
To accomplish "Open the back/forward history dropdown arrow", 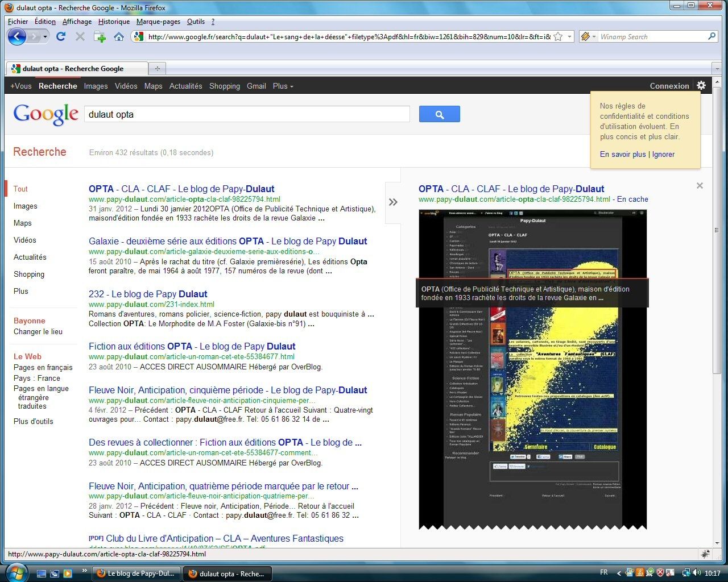I will tap(45, 37).
